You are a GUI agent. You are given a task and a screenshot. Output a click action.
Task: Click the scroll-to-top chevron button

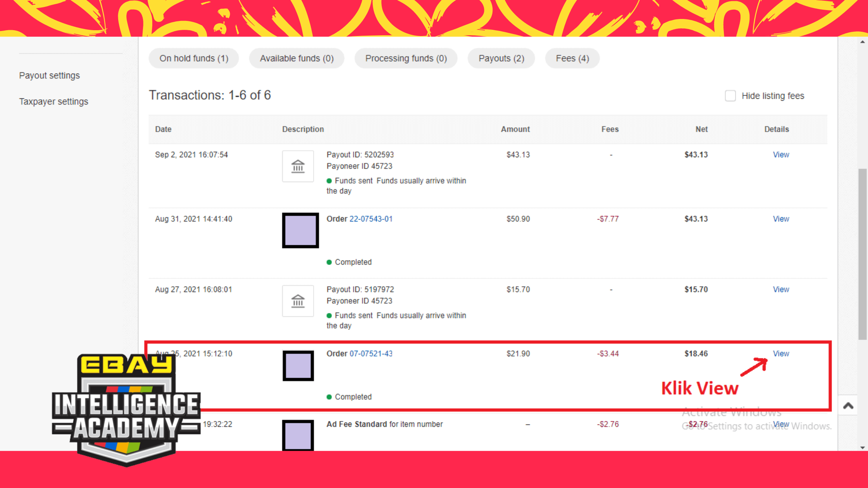click(848, 406)
